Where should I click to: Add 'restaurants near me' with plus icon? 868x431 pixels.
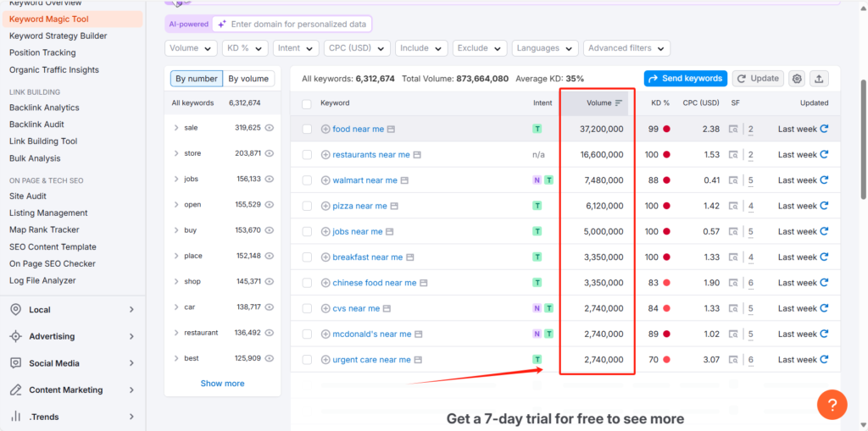[x=325, y=155]
